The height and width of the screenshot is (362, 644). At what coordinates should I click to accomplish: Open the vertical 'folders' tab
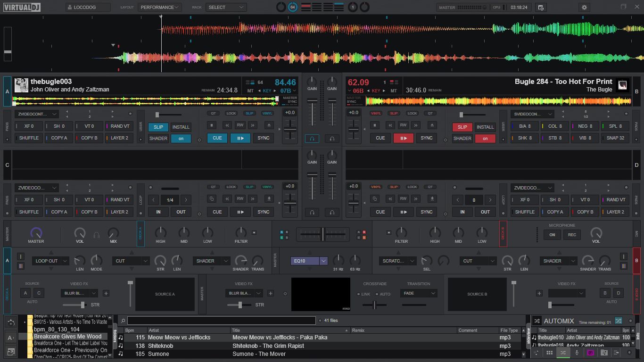point(115,336)
